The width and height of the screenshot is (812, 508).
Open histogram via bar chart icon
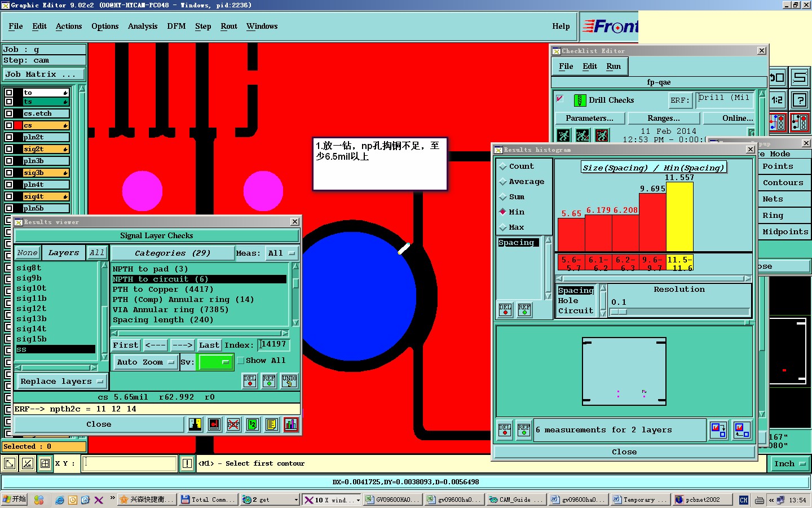tap(290, 424)
